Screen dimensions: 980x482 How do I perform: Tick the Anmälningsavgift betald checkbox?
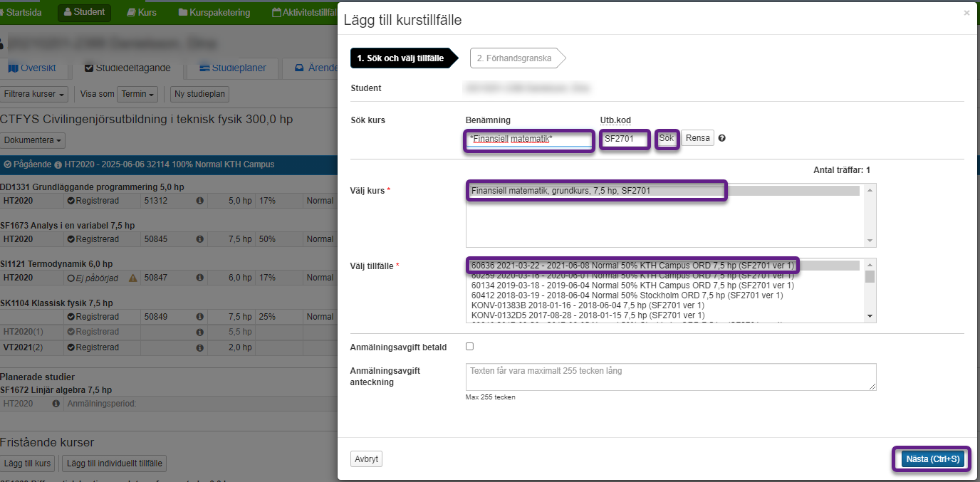click(x=469, y=347)
